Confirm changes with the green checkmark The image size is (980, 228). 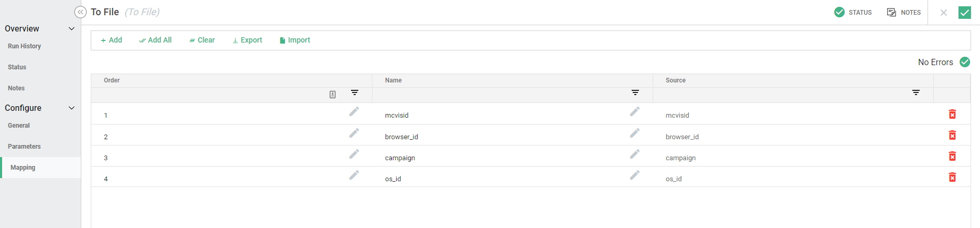(964, 13)
